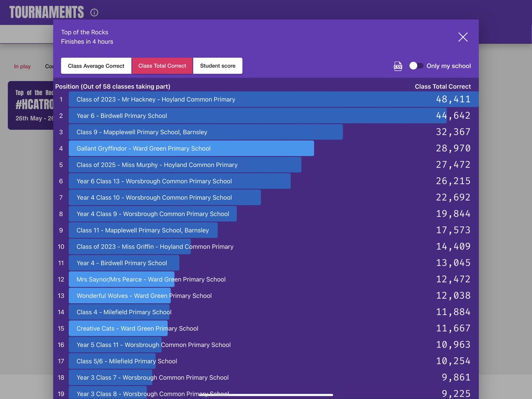Click Year 4 - Birdwell Primary School row
This screenshot has width=532, height=399.
coord(266,263)
